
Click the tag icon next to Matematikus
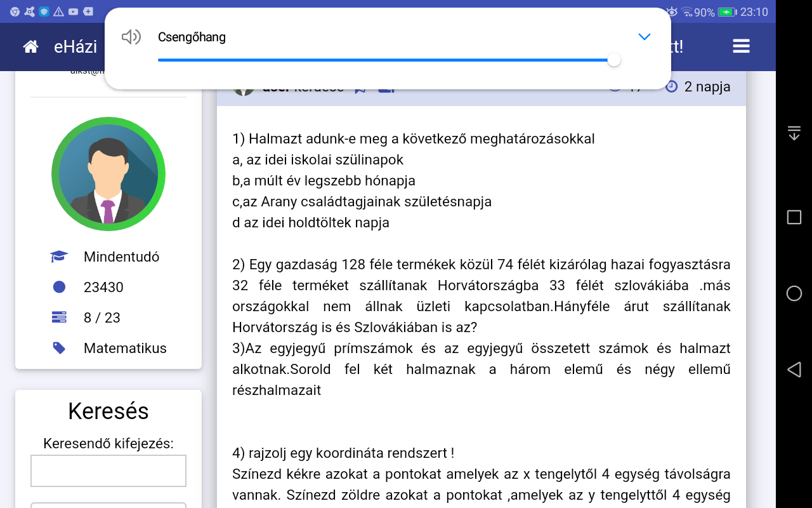click(59, 348)
